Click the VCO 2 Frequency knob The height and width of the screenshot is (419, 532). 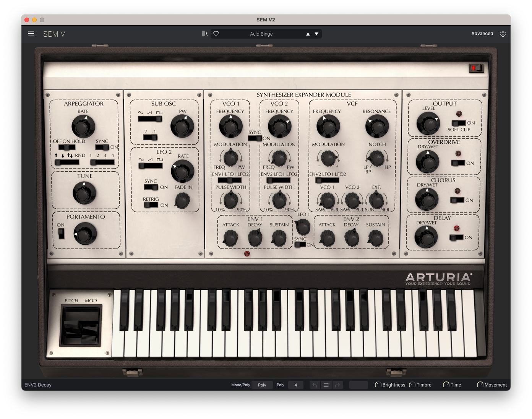[279, 126]
